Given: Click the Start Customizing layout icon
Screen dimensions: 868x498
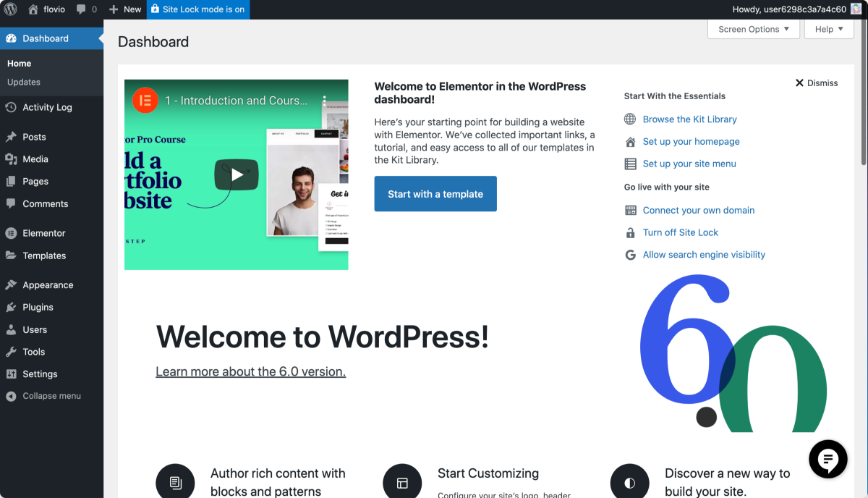Looking at the screenshot, I should (x=402, y=483).
